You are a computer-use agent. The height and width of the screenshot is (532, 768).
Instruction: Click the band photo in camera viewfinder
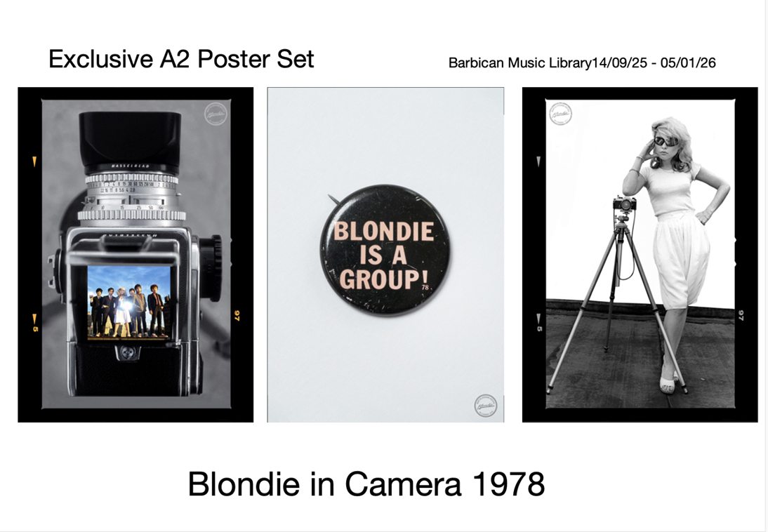tap(128, 302)
